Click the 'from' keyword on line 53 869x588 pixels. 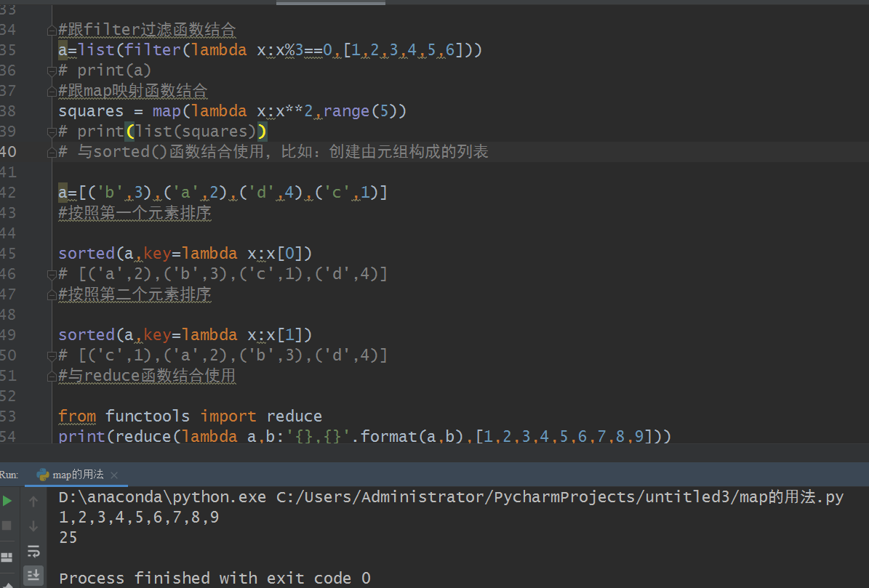tap(77, 416)
